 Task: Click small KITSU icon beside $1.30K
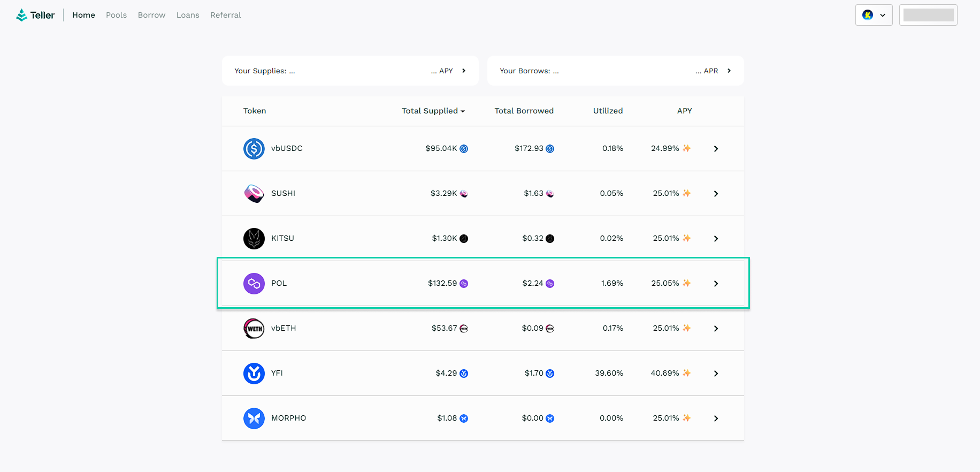(x=464, y=239)
